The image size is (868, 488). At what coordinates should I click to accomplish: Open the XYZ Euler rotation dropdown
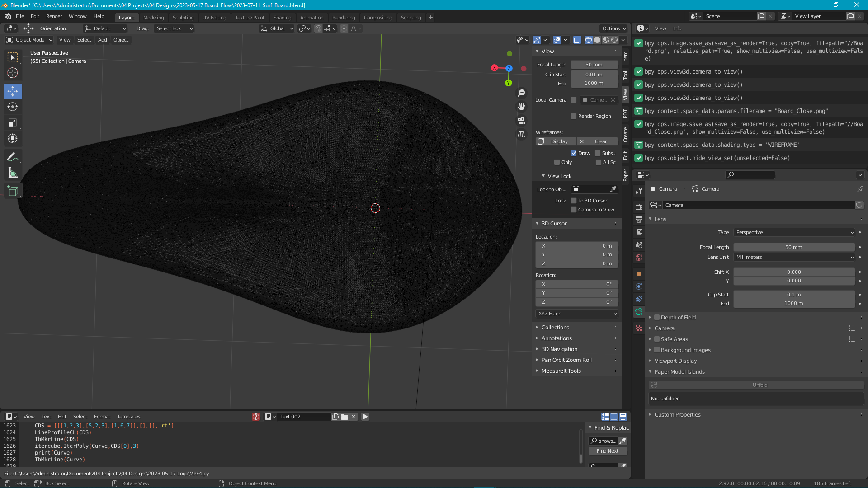point(577,314)
